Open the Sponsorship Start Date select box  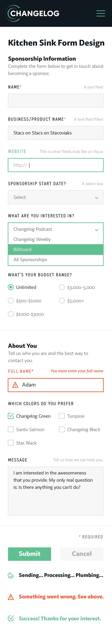coord(56,197)
